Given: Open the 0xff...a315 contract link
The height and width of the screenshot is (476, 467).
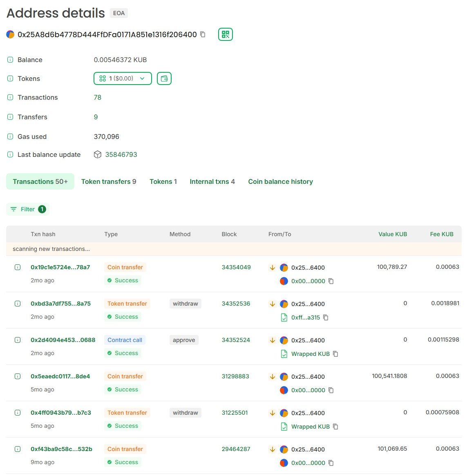Looking at the screenshot, I should click(x=306, y=317).
